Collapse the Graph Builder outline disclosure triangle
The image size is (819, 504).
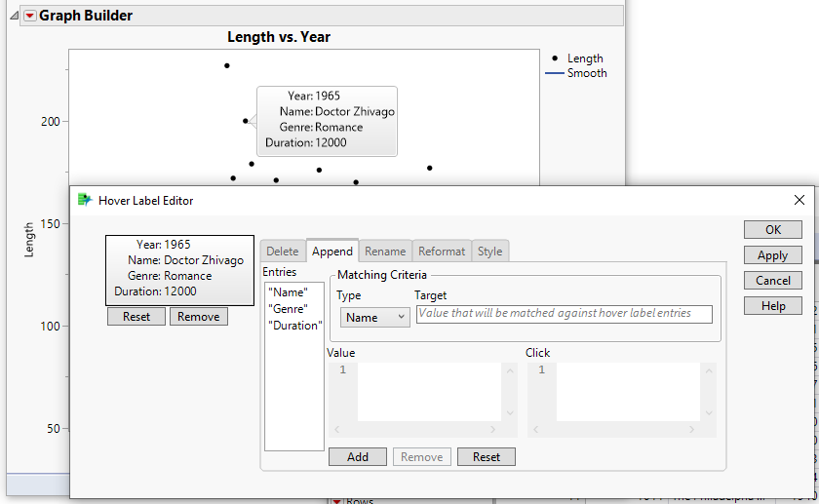(x=15, y=16)
